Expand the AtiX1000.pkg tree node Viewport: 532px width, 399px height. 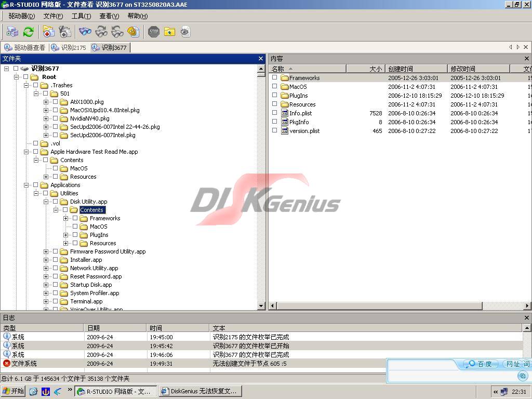click(46, 102)
